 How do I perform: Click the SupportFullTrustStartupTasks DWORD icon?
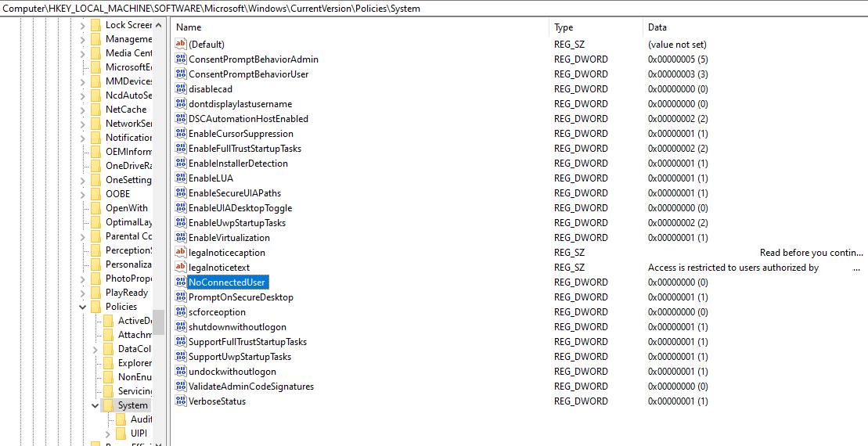[181, 342]
